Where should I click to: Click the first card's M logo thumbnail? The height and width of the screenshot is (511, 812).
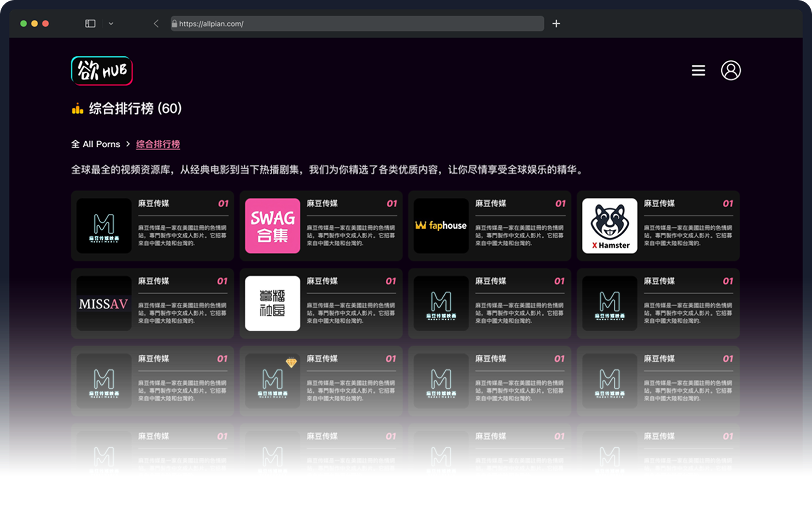click(104, 226)
